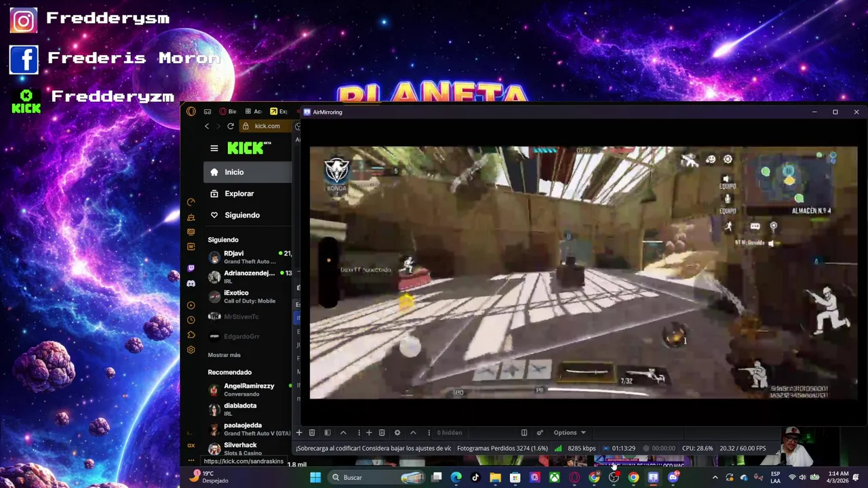Open GX Control speedometer in sidebar
Image resolution: width=868 pixels, height=488 pixels.
click(x=191, y=202)
